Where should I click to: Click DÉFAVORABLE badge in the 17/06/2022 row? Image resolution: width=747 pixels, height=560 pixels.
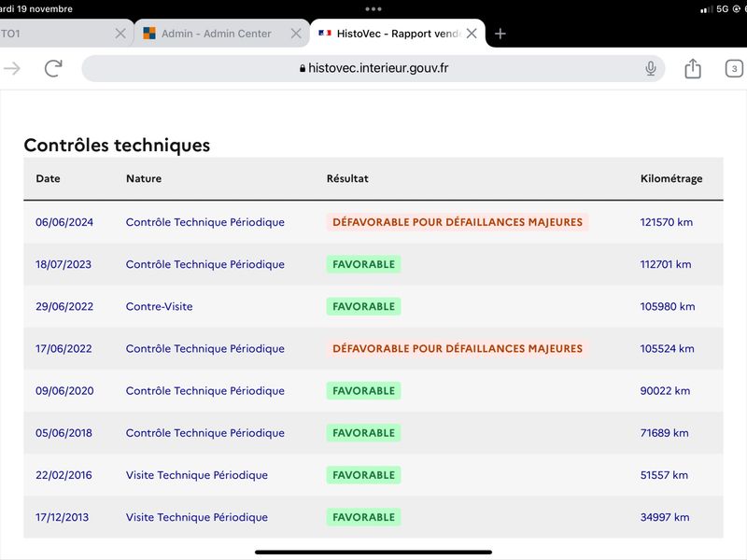pos(458,348)
